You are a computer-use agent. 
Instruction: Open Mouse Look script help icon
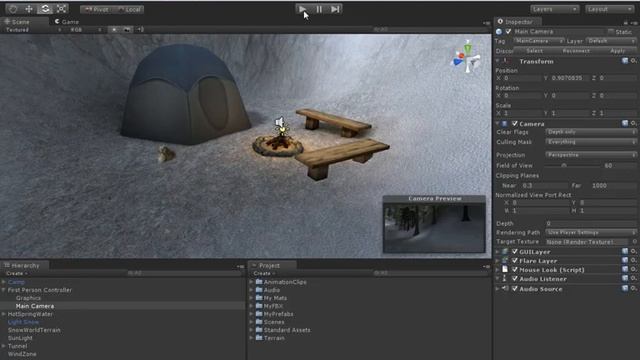[x=625, y=269]
